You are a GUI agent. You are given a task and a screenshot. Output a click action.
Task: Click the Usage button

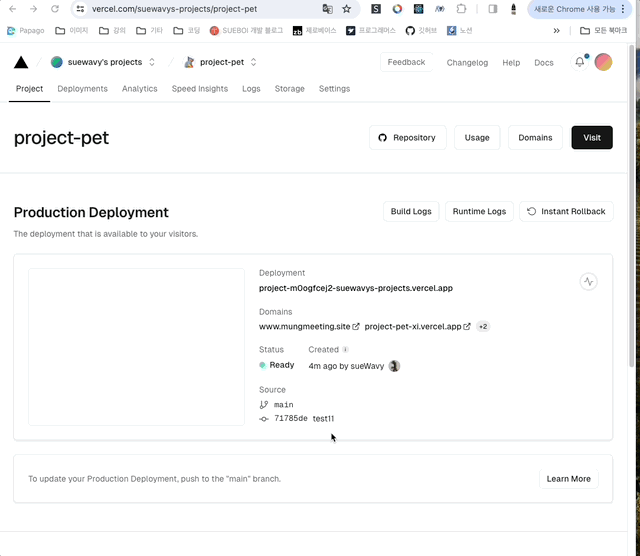[477, 138]
